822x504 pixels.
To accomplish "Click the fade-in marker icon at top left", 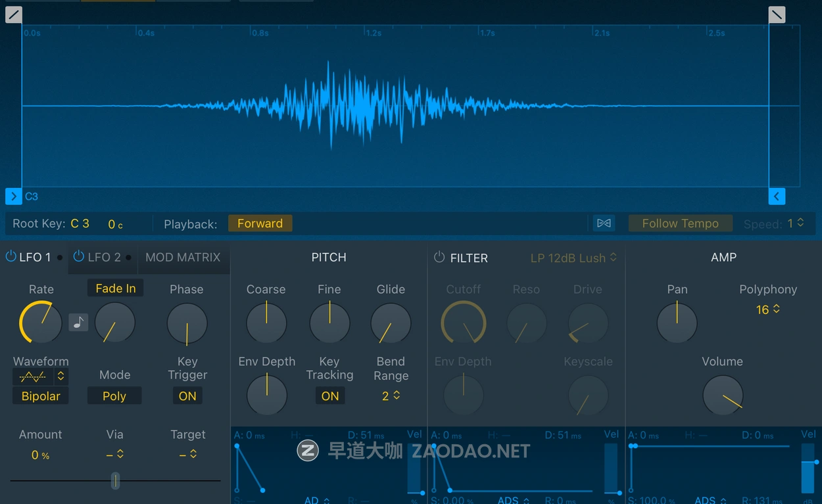I will click(x=14, y=14).
